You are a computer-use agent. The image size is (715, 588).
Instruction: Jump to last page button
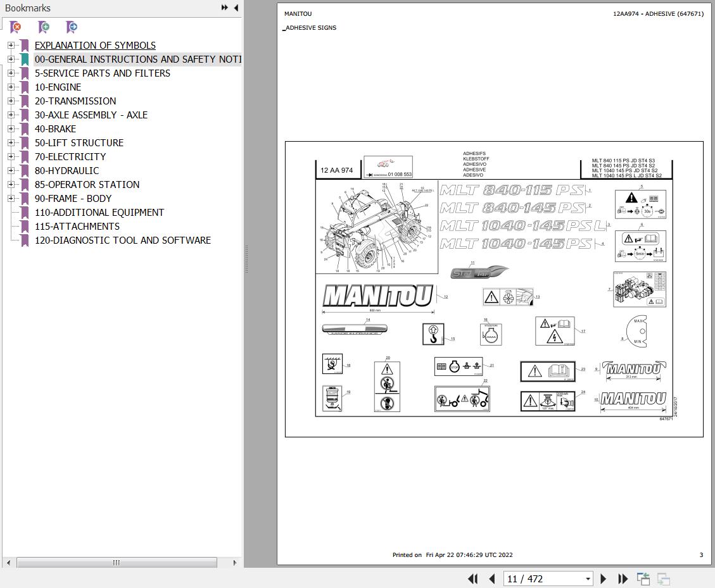point(623,579)
